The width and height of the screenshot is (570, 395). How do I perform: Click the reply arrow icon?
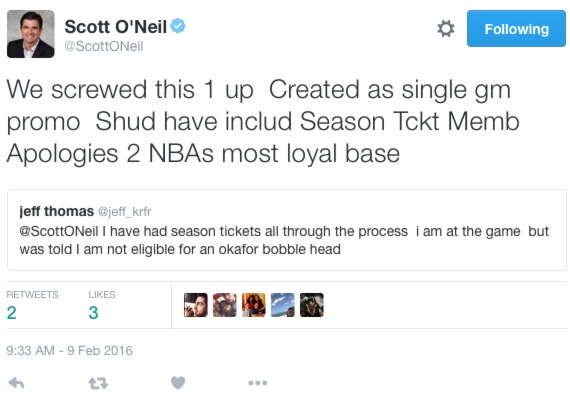point(16,383)
